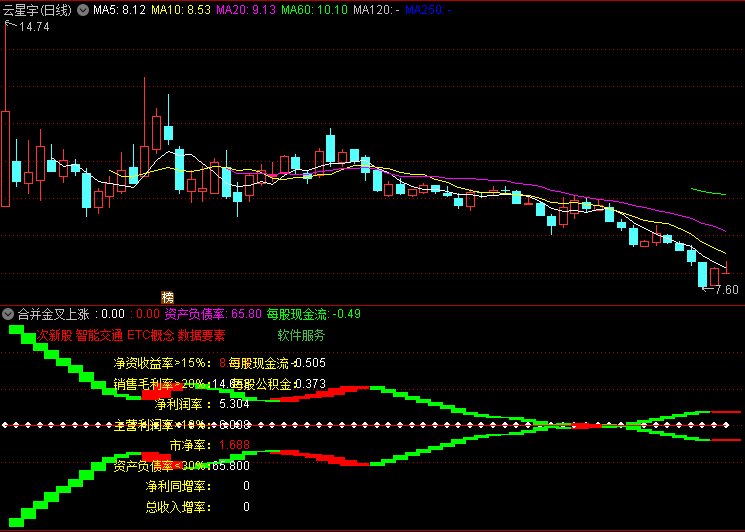Click the 总收入增率 0 row
This screenshot has height=532, width=745.
[198, 507]
